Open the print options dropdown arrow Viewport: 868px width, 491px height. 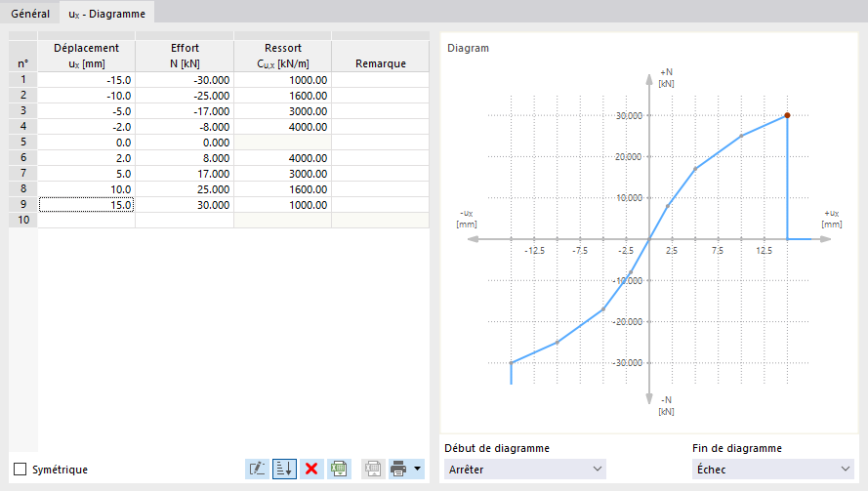(x=417, y=469)
